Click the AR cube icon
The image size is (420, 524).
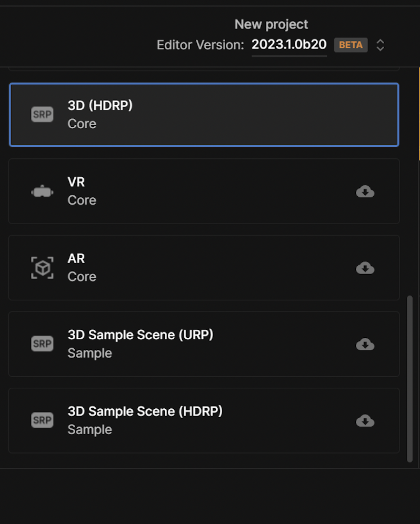pos(42,268)
